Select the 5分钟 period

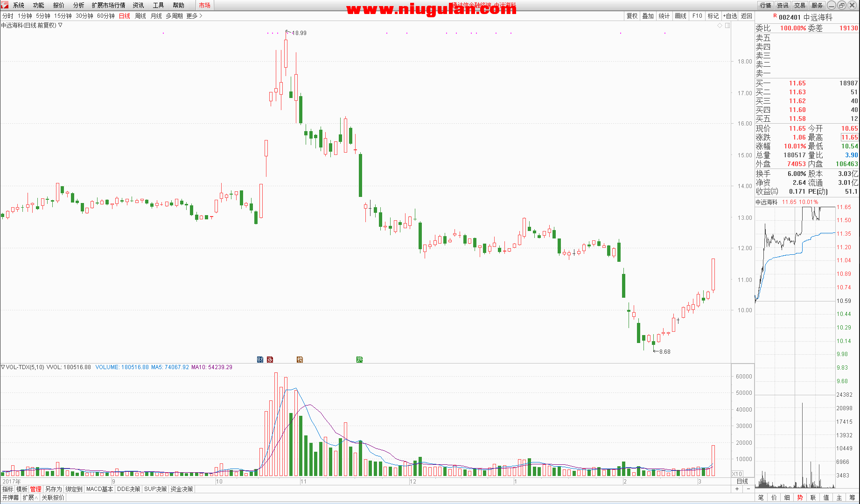43,16
